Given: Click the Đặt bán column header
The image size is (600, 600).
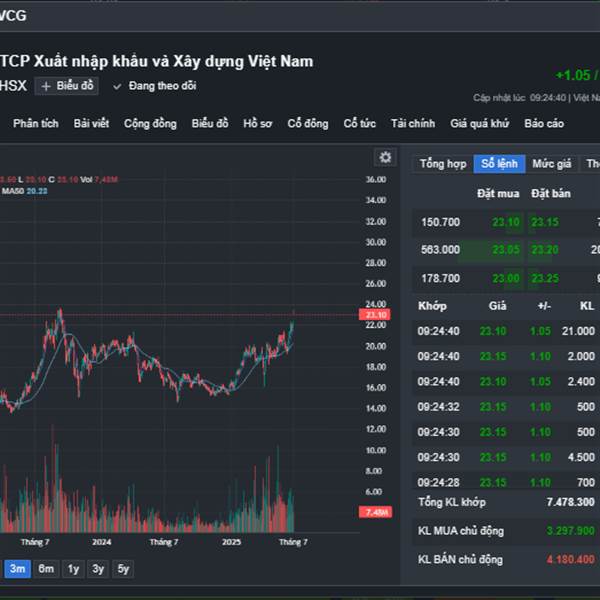Looking at the screenshot, I should click(x=551, y=194).
